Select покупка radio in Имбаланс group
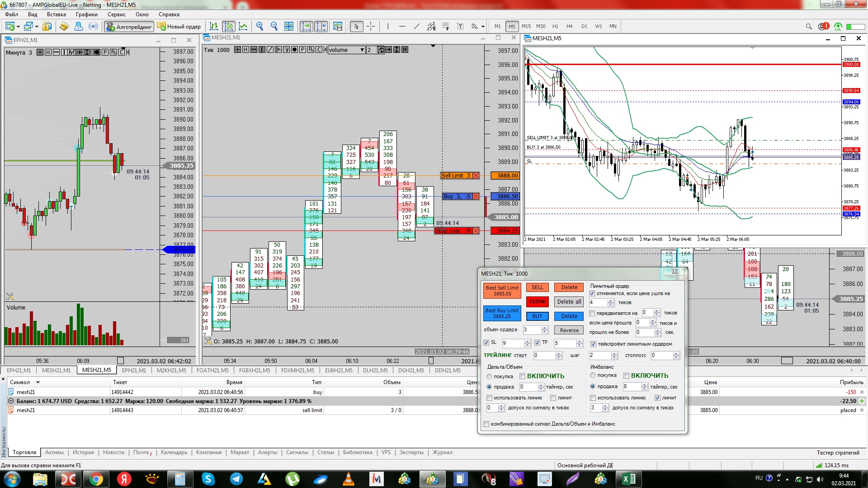Image resolution: width=868 pixels, height=488 pixels. pos(593,375)
